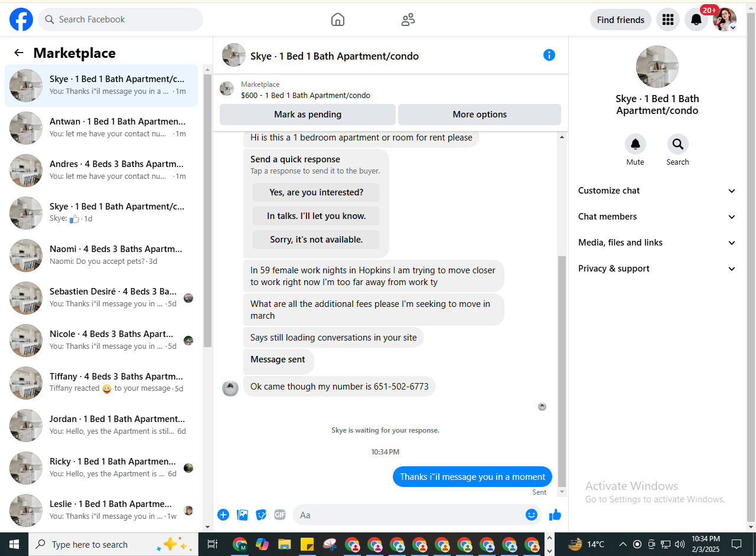This screenshot has height=556, width=756.
Task: Expand the Customize chat section
Action: point(657,191)
